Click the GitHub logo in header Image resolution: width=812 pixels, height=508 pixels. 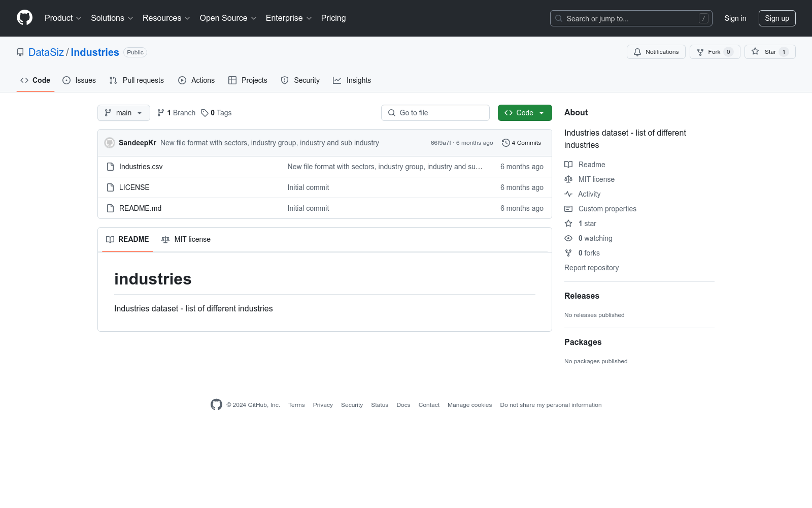pos(24,18)
